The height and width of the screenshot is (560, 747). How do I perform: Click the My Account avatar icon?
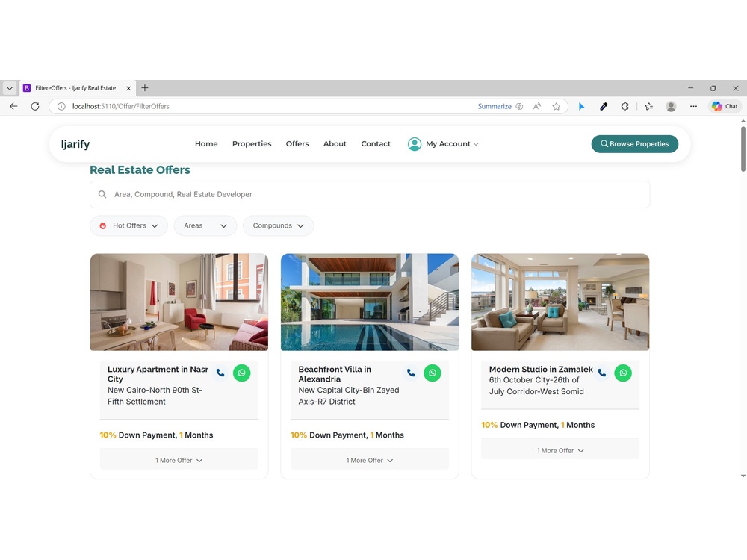point(415,144)
